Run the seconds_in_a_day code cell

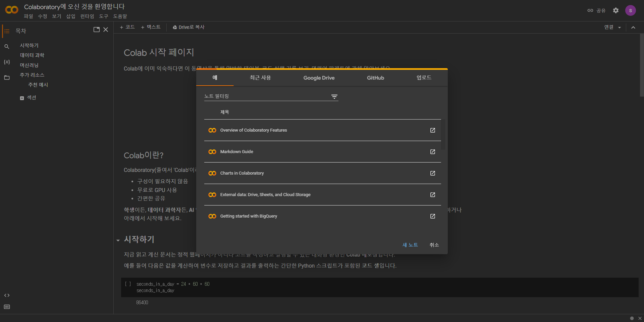tap(128, 284)
